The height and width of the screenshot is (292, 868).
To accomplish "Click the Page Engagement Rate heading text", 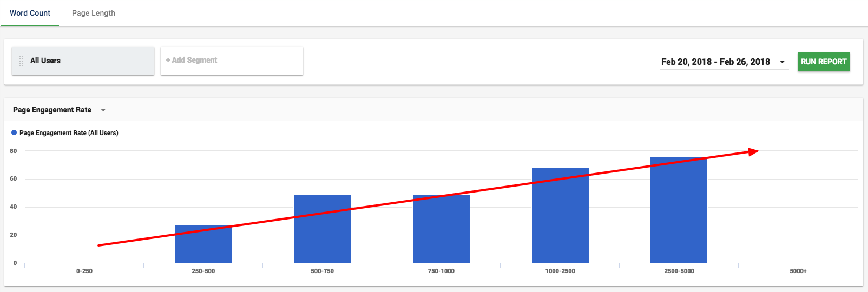I will click(x=52, y=110).
